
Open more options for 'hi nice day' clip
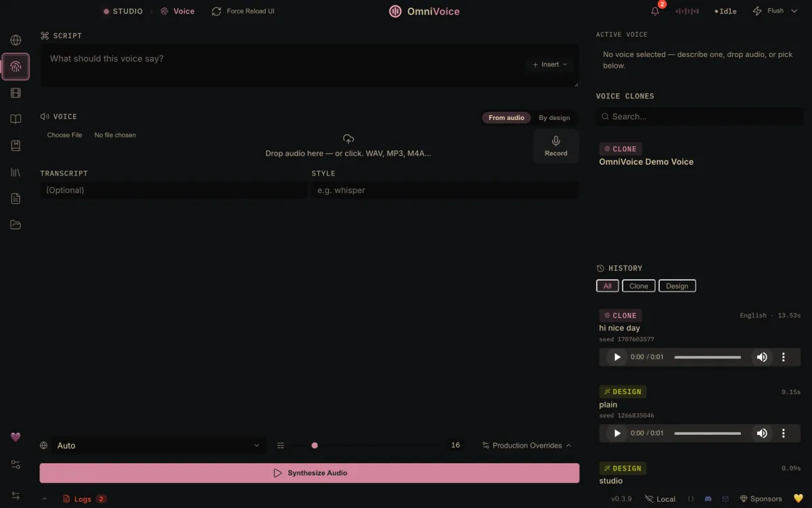coord(784,357)
